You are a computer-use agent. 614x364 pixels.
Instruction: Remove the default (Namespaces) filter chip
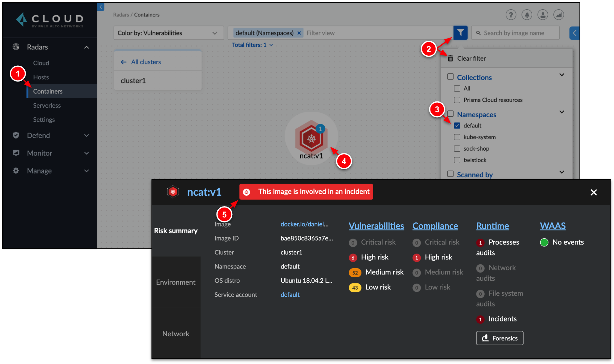coord(299,33)
